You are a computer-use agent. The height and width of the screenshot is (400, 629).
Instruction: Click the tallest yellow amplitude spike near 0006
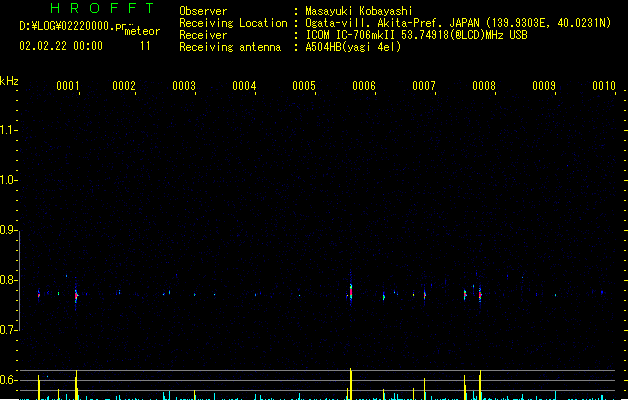(351, 384)
